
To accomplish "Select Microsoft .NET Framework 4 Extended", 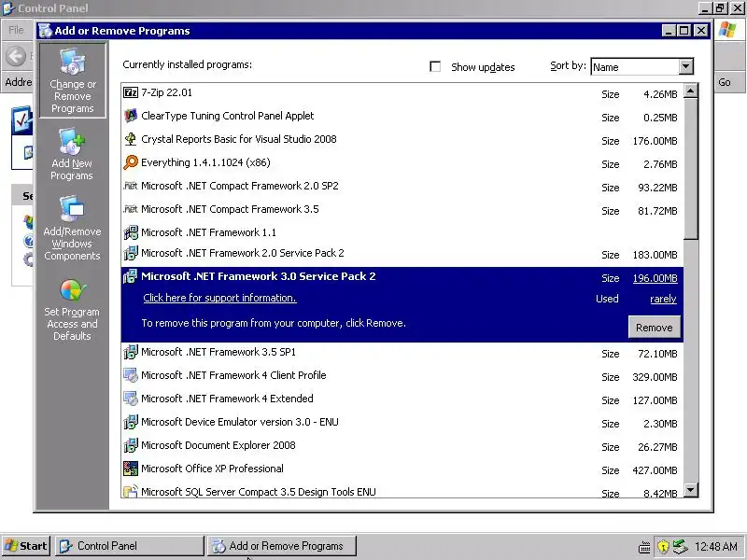I will click(x=402, y=399).
